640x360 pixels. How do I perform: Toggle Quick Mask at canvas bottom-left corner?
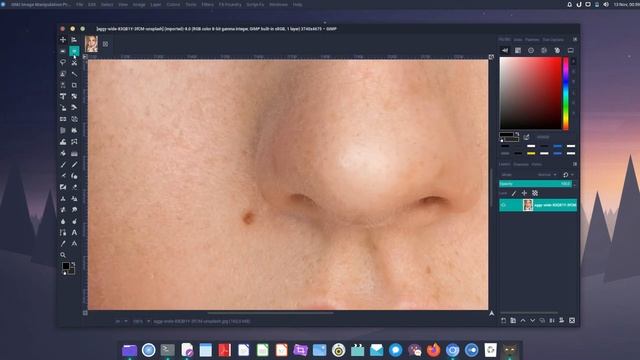[85, 313]
